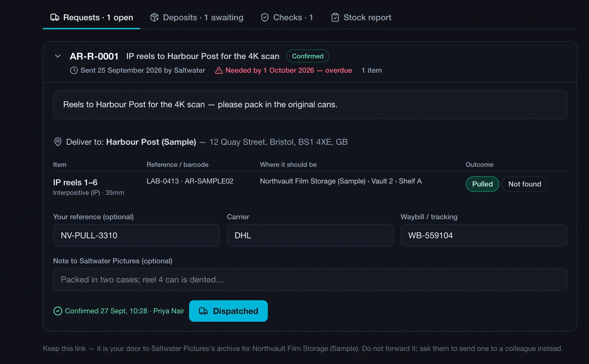Click the shield icon on Checks tab

pos(265,17)
